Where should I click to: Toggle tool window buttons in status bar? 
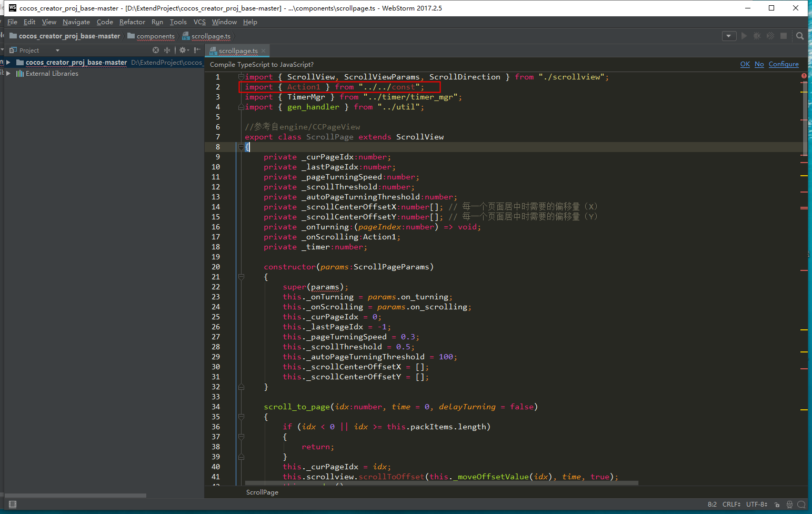pos(13,505)
